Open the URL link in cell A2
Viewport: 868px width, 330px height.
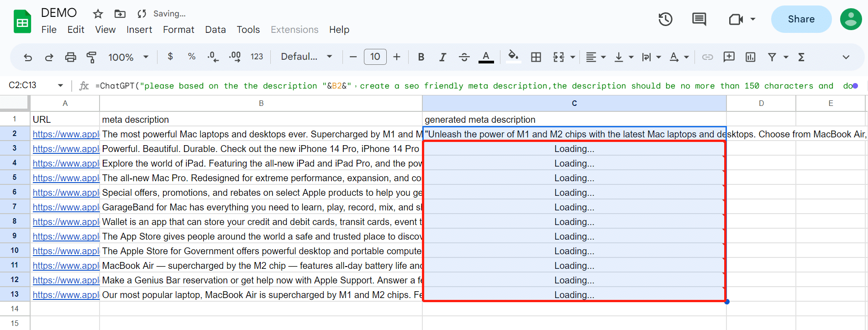66,134
